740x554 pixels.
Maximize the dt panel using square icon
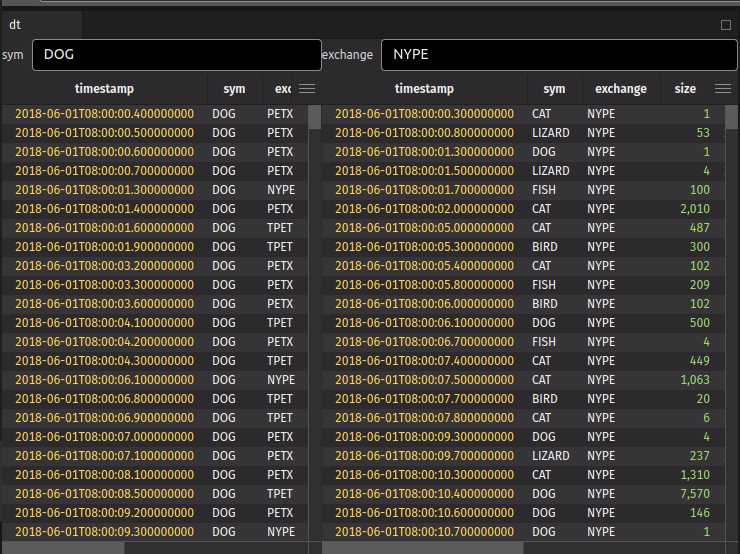(x=726, y=25)
